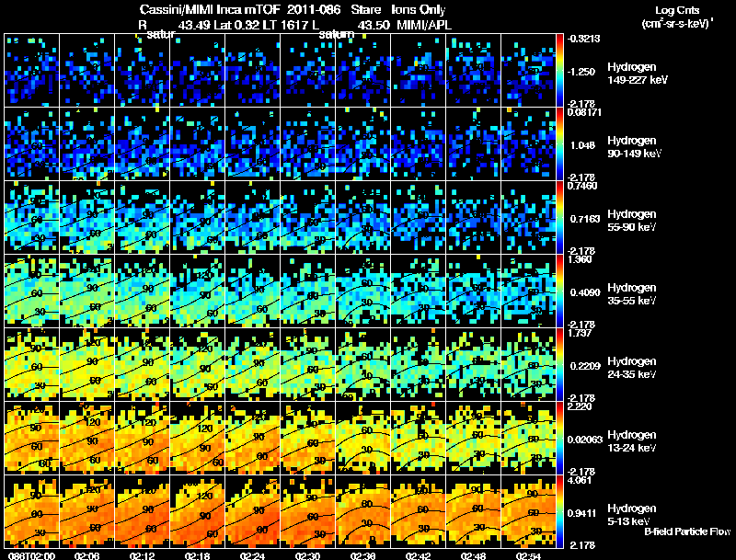
Task: Click the 'Log Cnts' color scale heading
Action: click(x=677, y=10)
